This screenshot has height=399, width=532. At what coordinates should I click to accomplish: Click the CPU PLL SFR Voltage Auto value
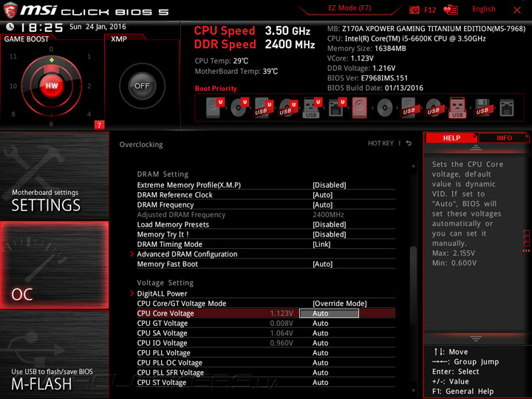(320, 372)
